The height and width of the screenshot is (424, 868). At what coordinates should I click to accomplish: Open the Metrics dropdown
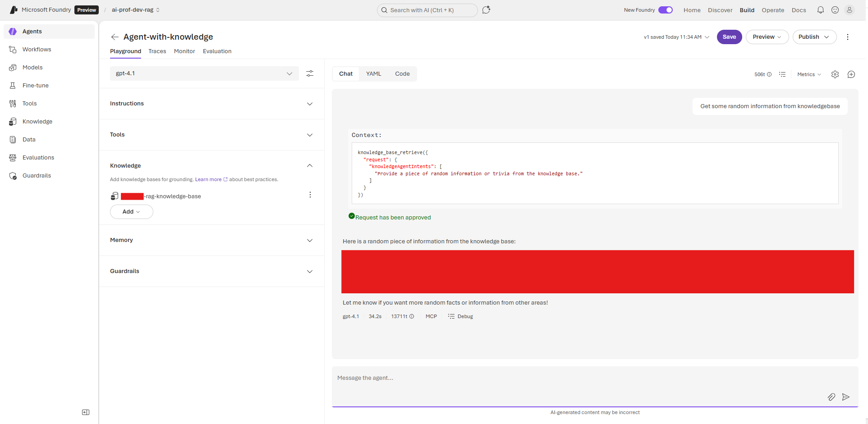click(809, 74)
